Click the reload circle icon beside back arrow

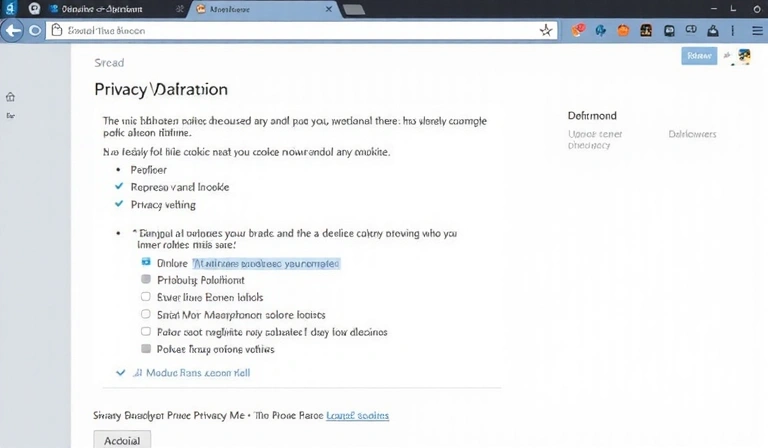(x=35, y=31)
